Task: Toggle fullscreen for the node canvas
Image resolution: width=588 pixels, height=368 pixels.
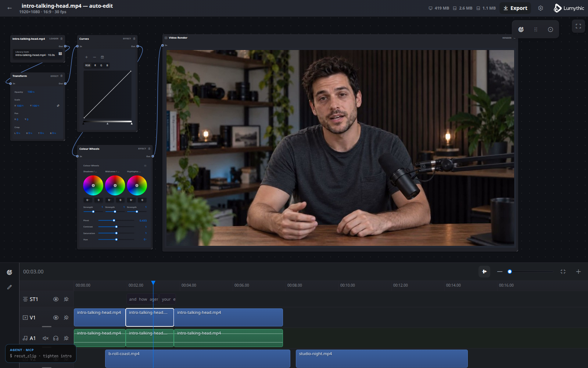Action: point(578,26)
